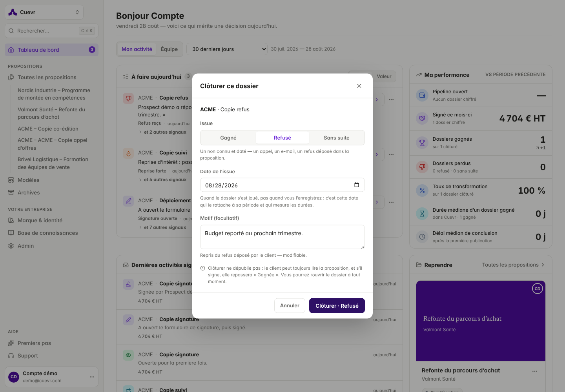Choose the Refusé outcome option
565x392 pixels.
(282, 138)
